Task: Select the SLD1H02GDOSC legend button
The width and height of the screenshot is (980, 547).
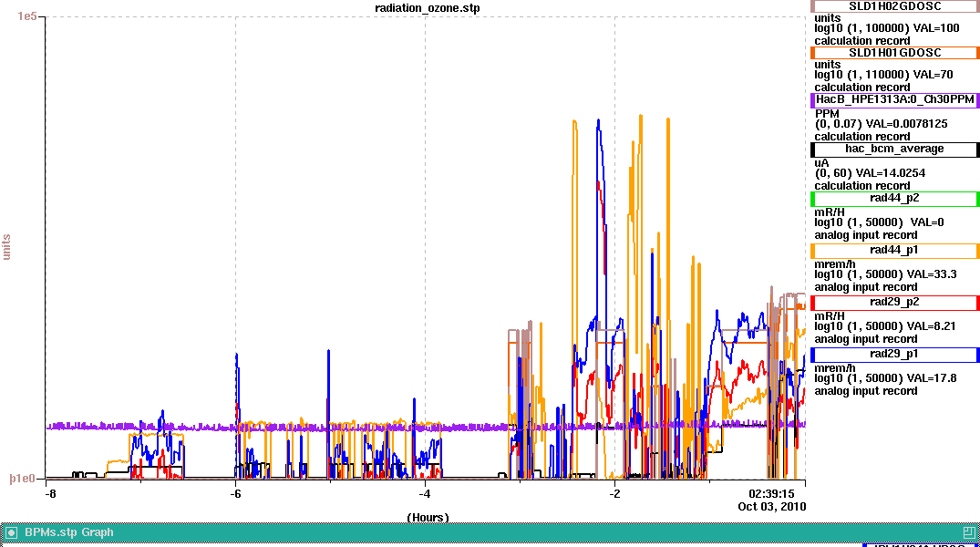Action: [x=894, y=6]
